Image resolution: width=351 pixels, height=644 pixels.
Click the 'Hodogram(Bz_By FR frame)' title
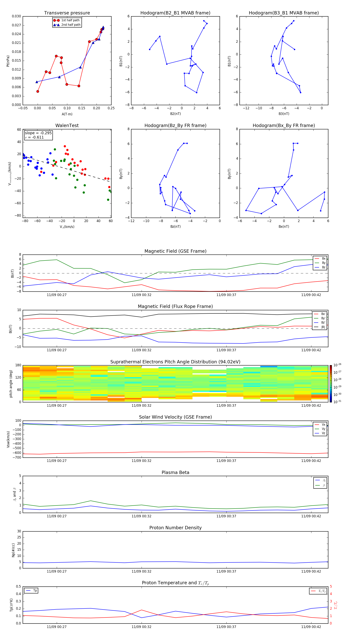[x=175, y=125]
